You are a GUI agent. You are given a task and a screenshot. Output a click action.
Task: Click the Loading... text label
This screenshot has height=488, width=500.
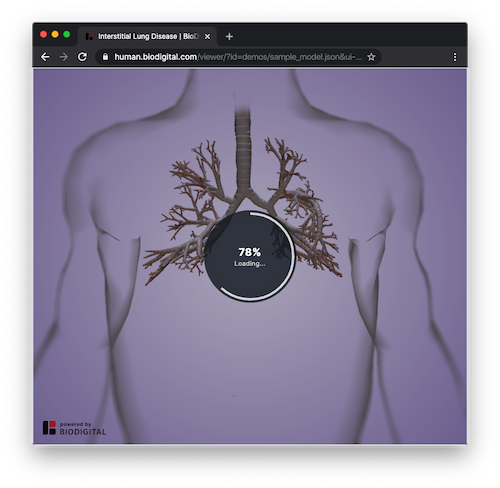coord(249,264)
